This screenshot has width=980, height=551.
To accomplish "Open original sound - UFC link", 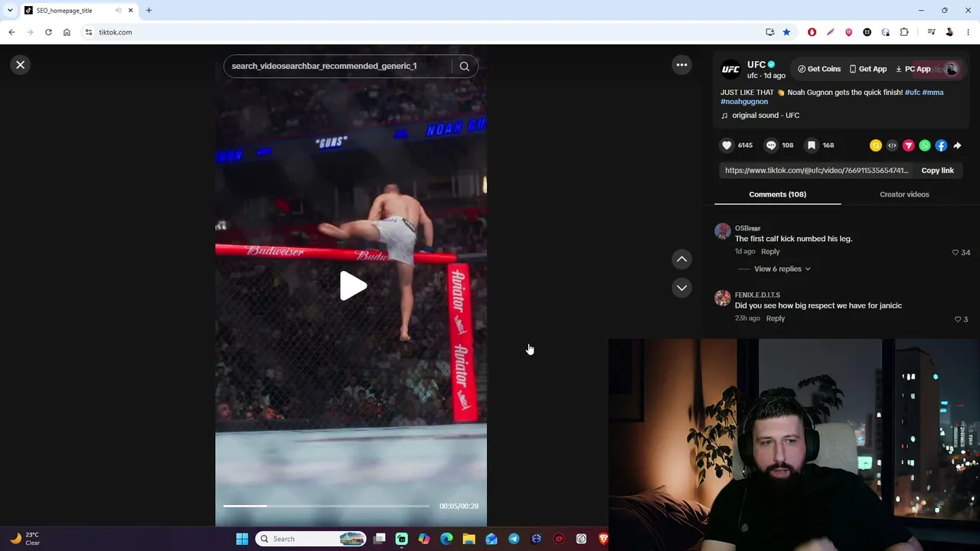I will tap(766, 116).
